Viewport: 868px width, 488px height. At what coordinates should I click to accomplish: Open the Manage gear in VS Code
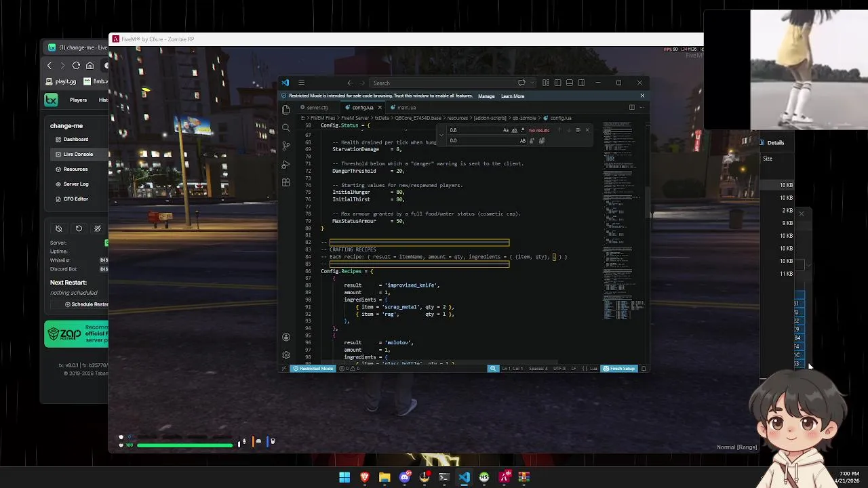pyautogui.click(x=285, y=355)
